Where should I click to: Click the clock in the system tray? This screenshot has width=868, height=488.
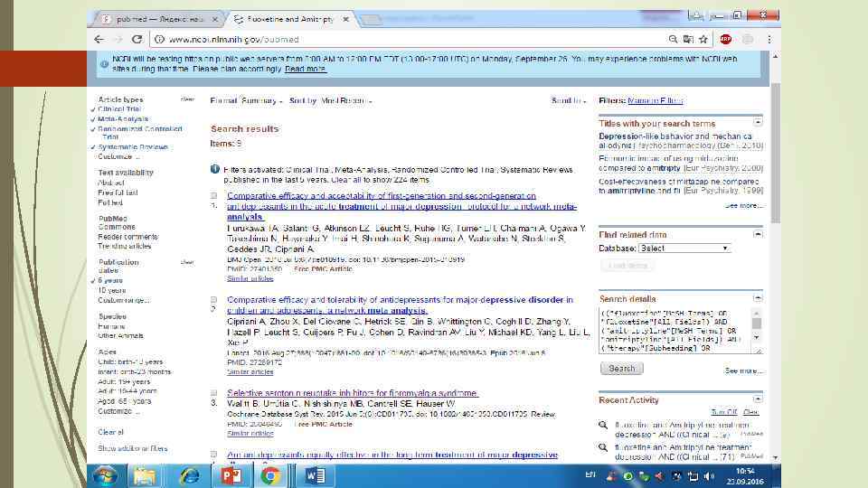(x=745, y=476)
